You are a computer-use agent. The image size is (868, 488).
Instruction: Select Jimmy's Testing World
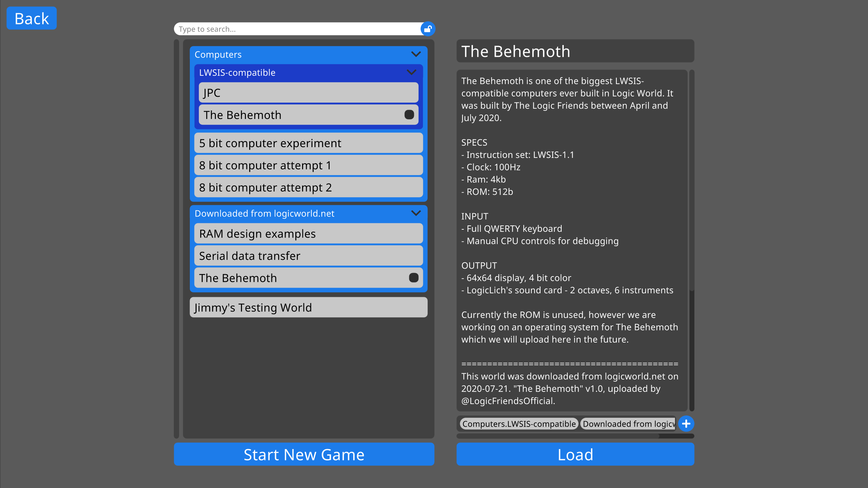click(308, 308)
